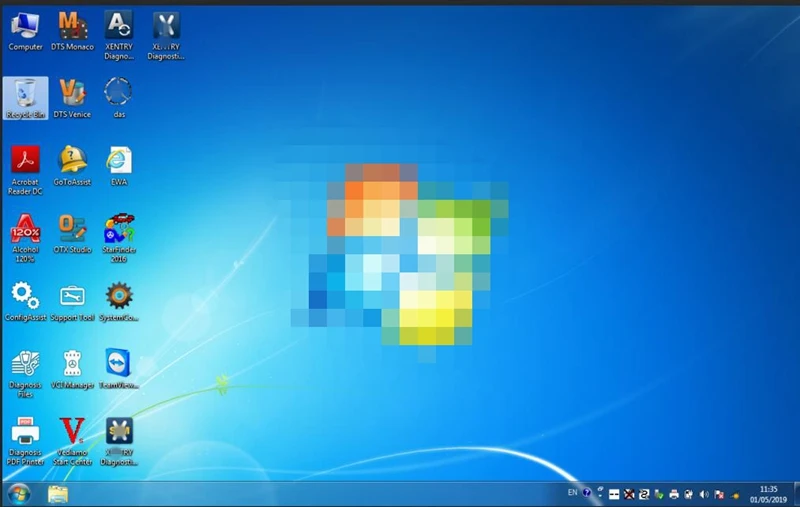Click the EN language indicator in tray
The height and width of the screenshot is (507, 800).
(572, 492)
